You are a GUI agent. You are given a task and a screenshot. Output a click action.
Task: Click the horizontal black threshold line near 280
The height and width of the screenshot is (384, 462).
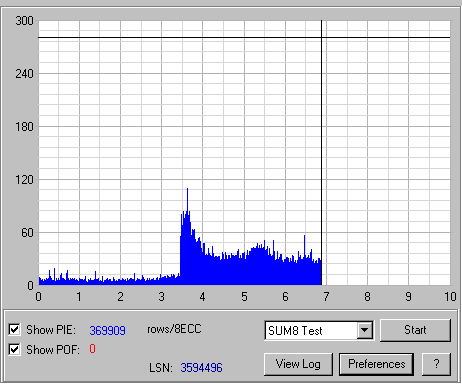(x=244, y=37)
